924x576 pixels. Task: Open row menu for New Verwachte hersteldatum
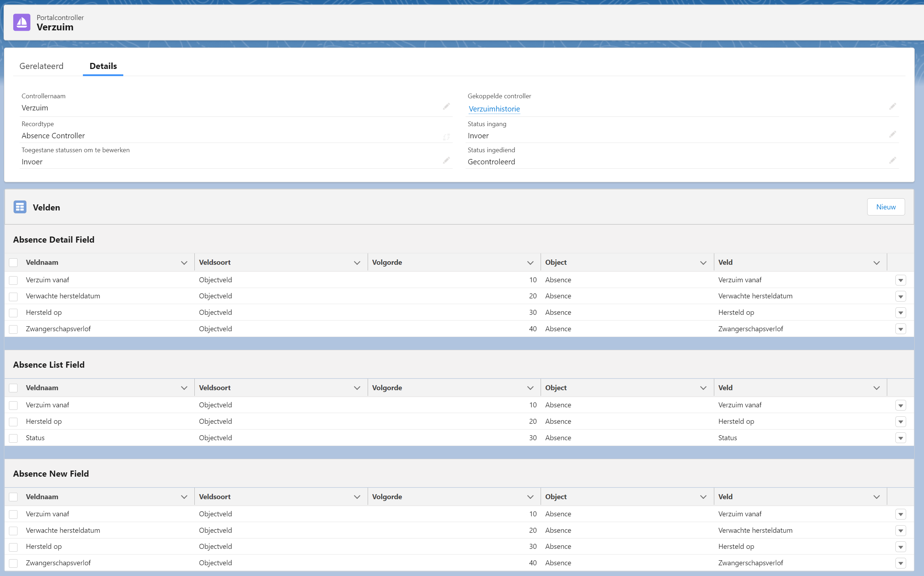[900, 531]
